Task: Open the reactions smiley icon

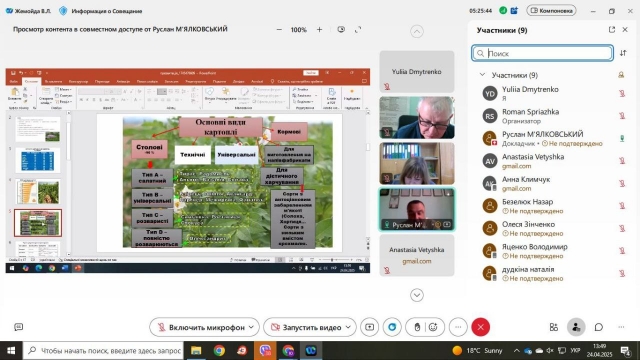Action: [x=433, y=327]
